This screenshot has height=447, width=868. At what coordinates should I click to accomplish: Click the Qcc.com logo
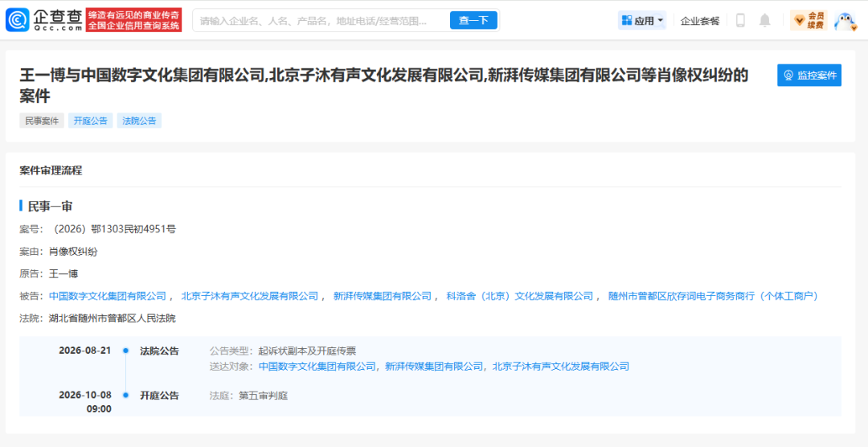point(43,20)
